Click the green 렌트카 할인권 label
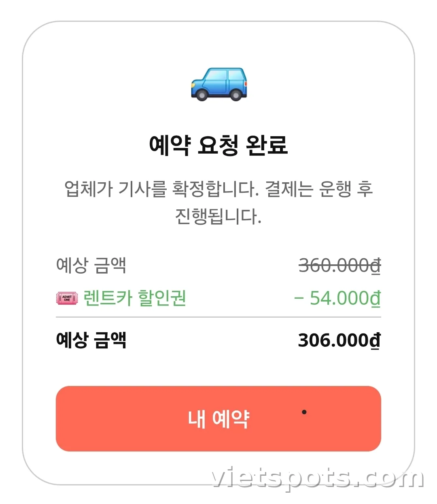 [x=134, y=298]
